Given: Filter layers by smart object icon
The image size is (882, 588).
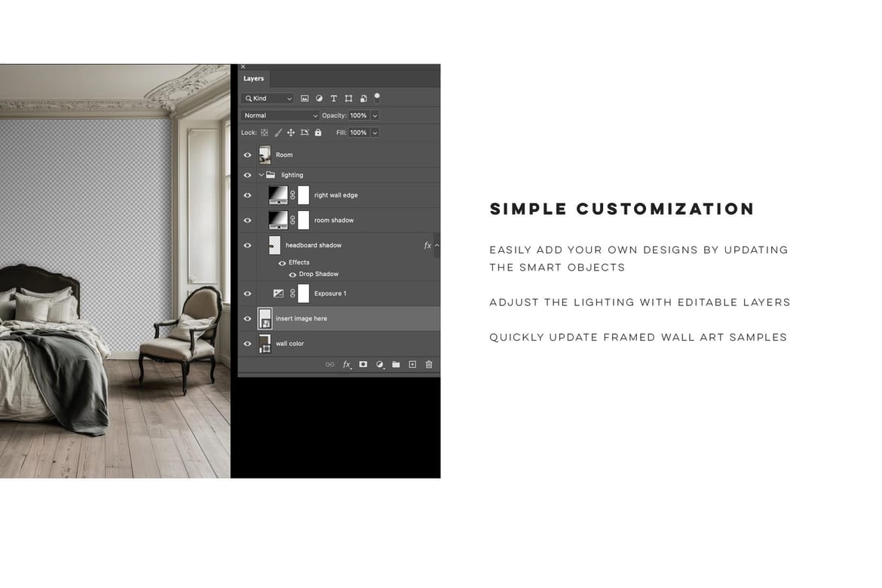Looking at the screenshot, I should point(363,99).
